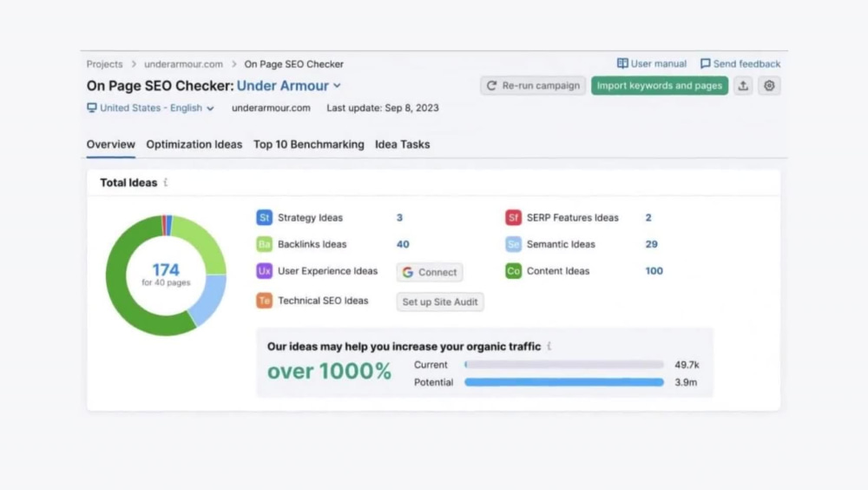This screenshot has height=490, width=868.
Task: Click the Current traffic progress bar
Action: pos(564,364)
